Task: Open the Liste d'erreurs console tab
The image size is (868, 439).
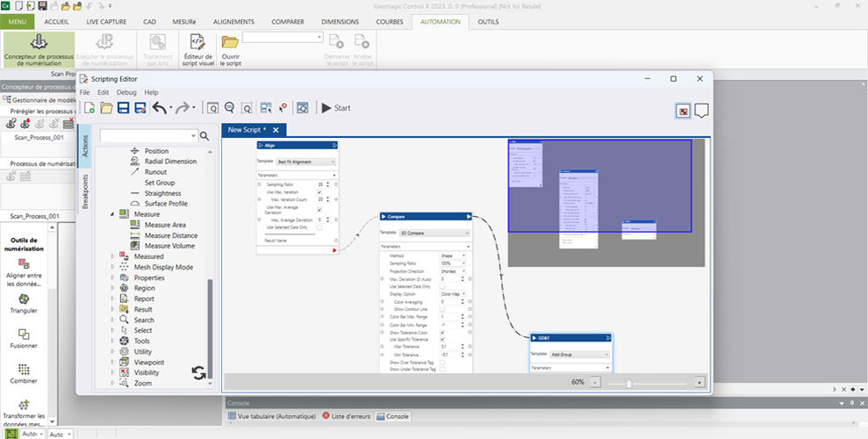Action: tap(346, 416)
